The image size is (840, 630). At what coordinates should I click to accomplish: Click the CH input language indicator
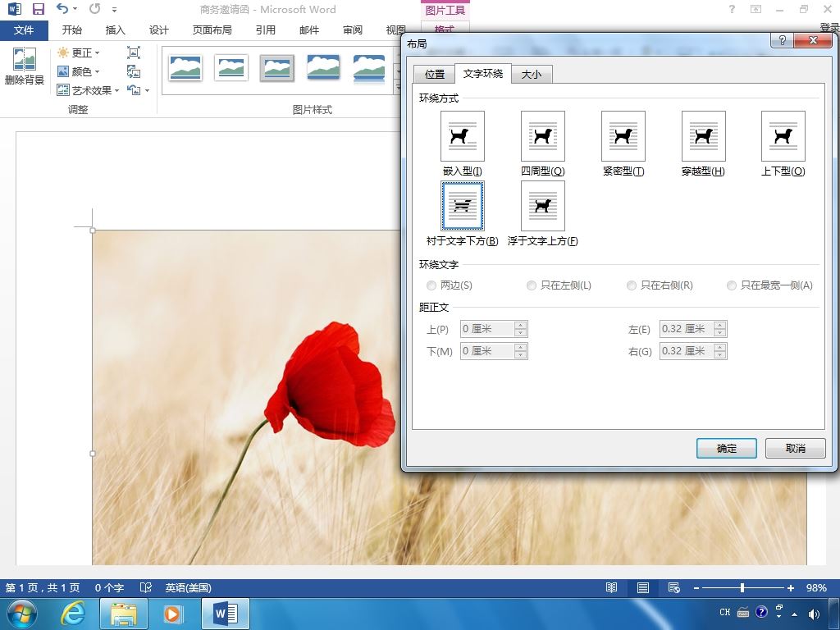(x=725, y=612)
